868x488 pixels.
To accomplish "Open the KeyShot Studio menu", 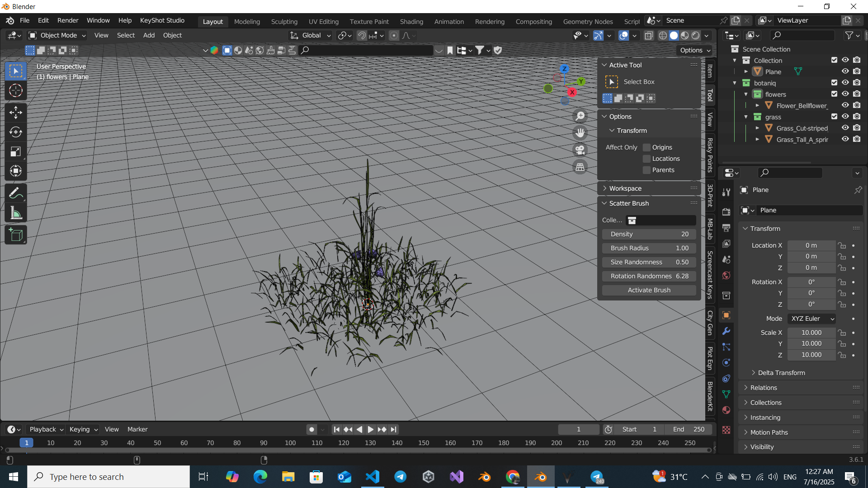I will pyautogui.click(x=162, y=20).
